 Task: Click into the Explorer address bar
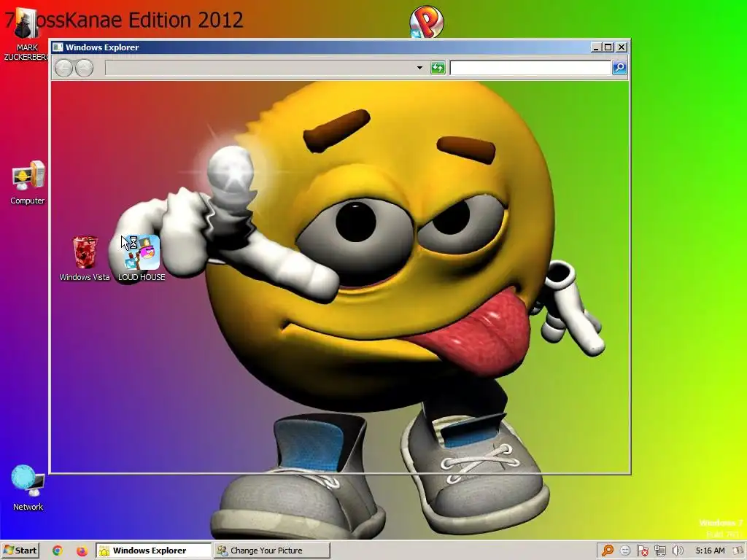(x=260, y=68)
